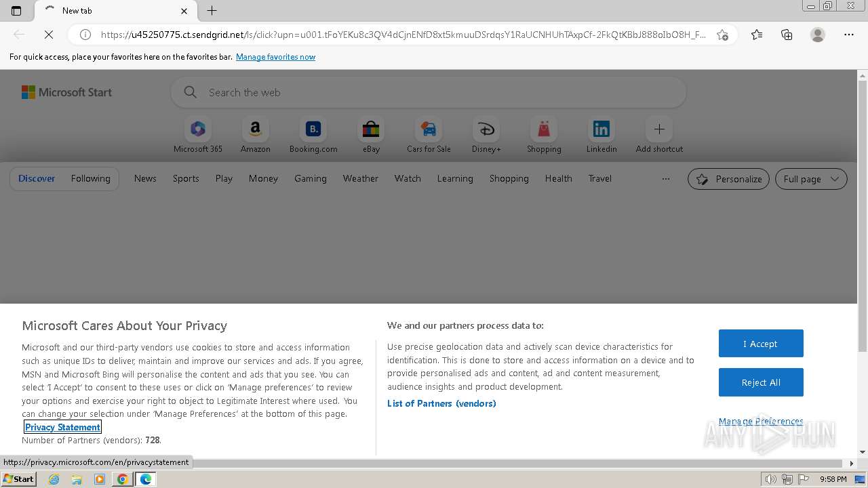Open the Gaming tab
868x488 pixels.
coord(311,178)
